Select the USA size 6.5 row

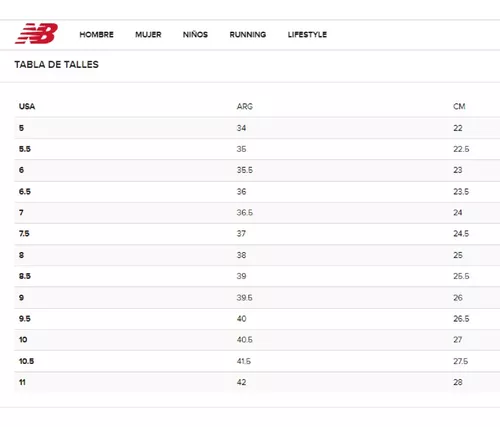(x=257, y=192)
